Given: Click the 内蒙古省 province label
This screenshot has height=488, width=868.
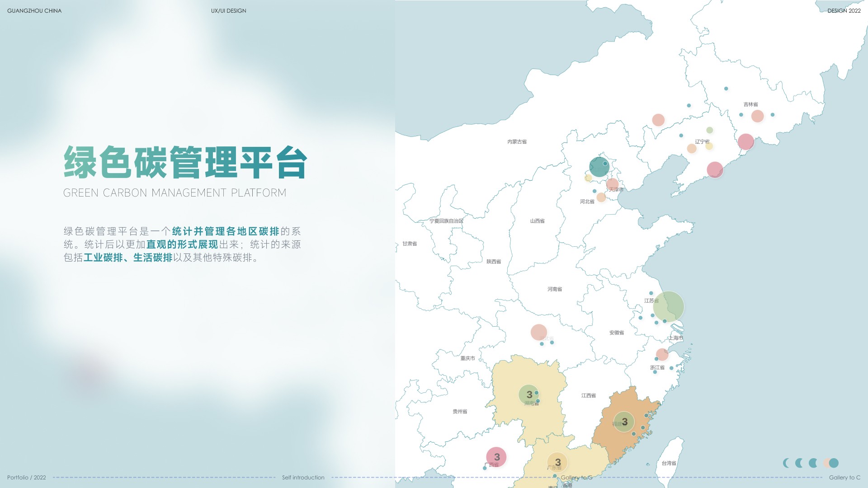Looking at the screenshot, I should point(517,142).
